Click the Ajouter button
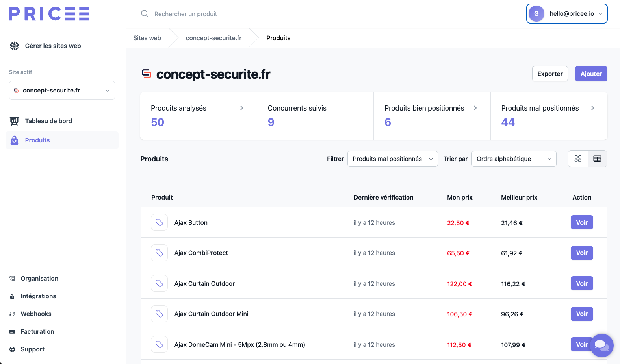 tap(591, 74)
